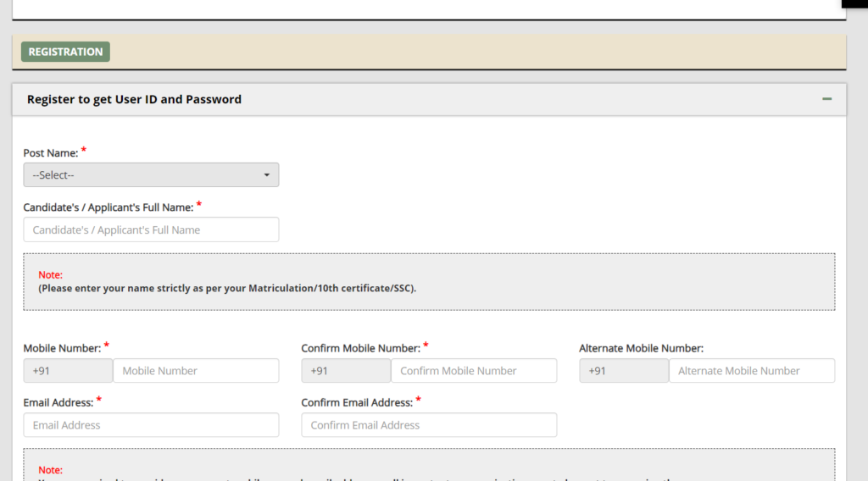Viewport: 868px width, 481px height.
Task: Click the Register to get User ID heading
Action: [134, 99]
